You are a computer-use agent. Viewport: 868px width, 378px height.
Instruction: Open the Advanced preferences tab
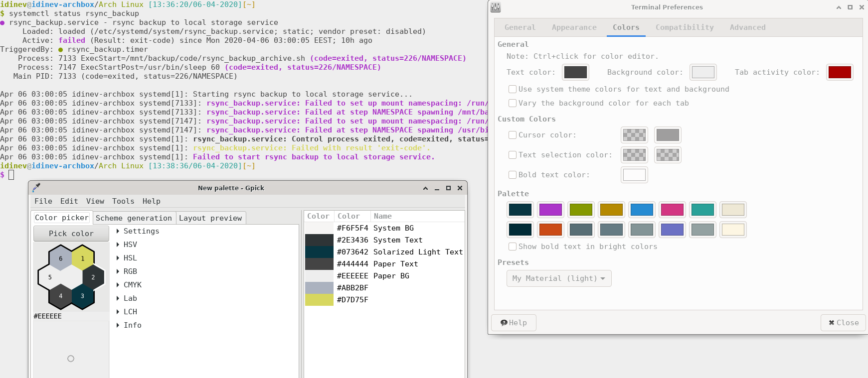click(748, 27)
